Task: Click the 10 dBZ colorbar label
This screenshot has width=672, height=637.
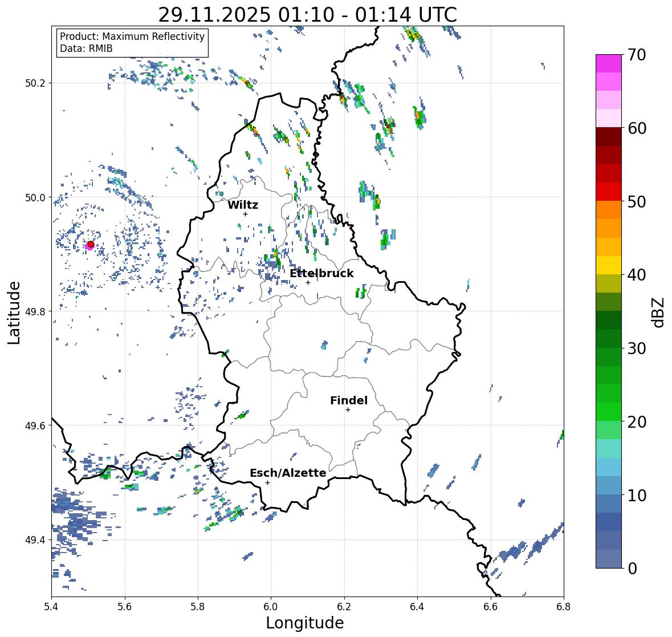Action: (637, 495)
